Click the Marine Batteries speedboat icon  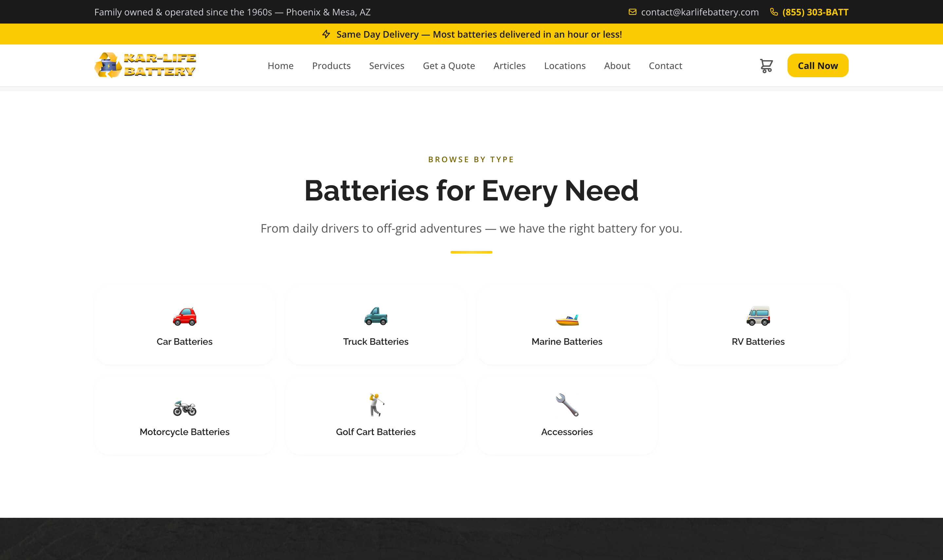point(567,318)
